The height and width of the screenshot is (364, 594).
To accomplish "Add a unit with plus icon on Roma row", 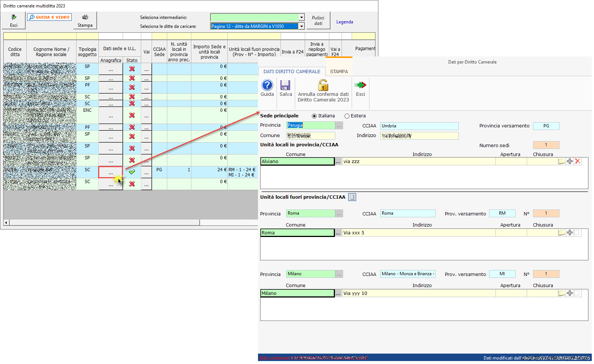I will [569, 233].
